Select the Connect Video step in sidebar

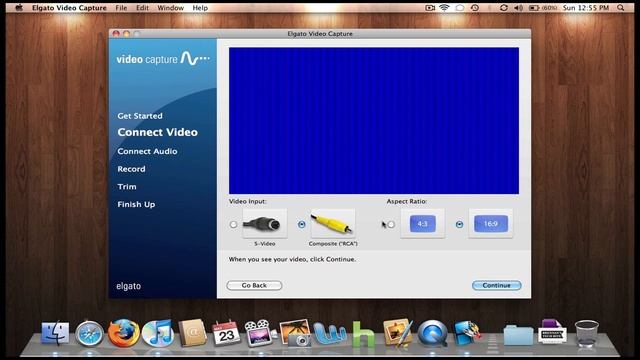pos(158,132)
